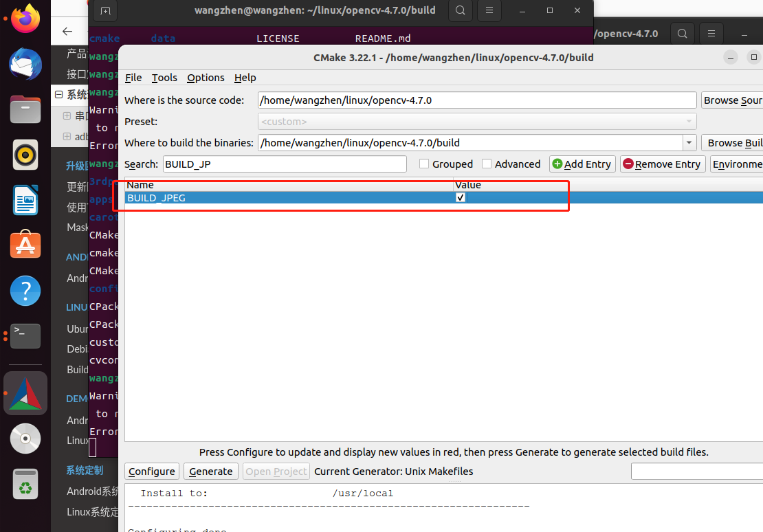Launch Firefox from the dock

click(25, 19)
